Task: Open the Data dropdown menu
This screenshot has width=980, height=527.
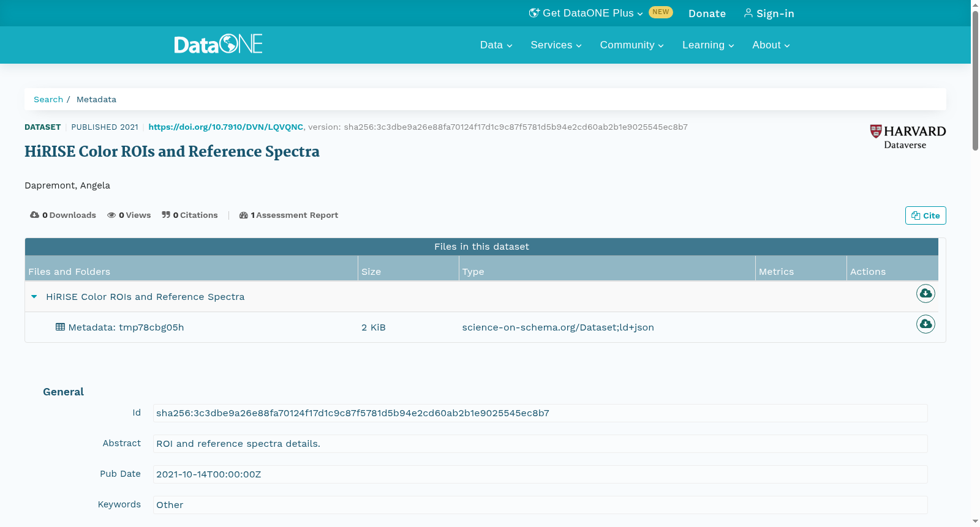Action: coord(496,45)
